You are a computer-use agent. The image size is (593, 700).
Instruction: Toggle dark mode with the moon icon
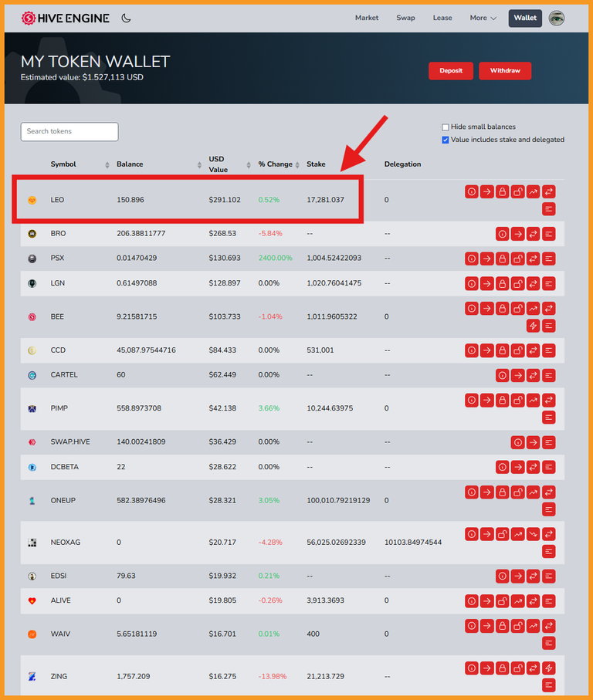tap(126, 19)
